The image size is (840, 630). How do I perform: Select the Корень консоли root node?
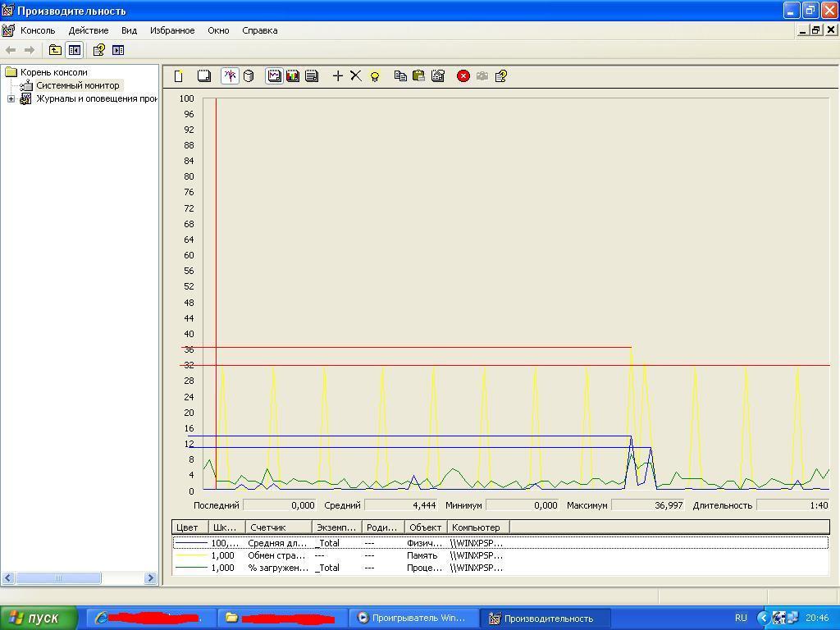click(53, 72)
